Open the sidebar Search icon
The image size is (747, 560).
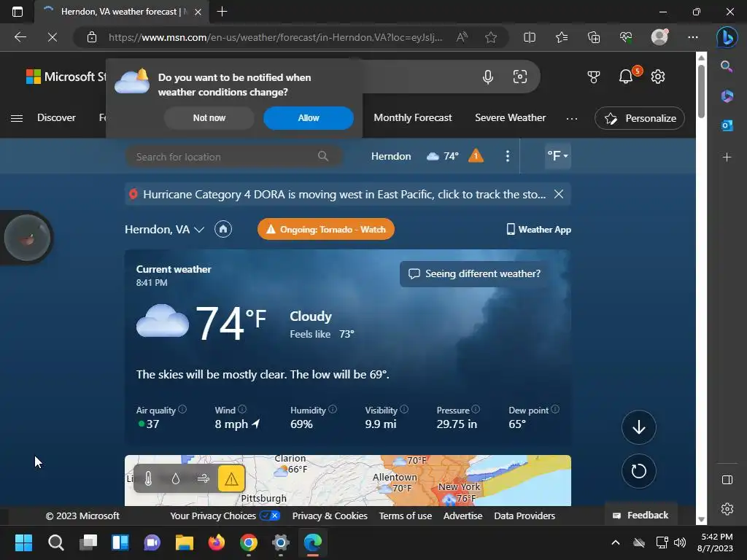tap(727, 66)
